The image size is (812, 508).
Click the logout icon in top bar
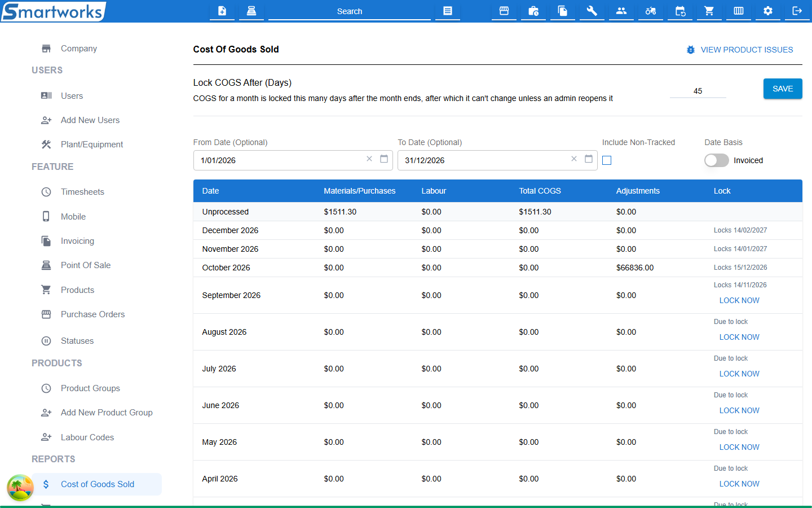(797, 11)
